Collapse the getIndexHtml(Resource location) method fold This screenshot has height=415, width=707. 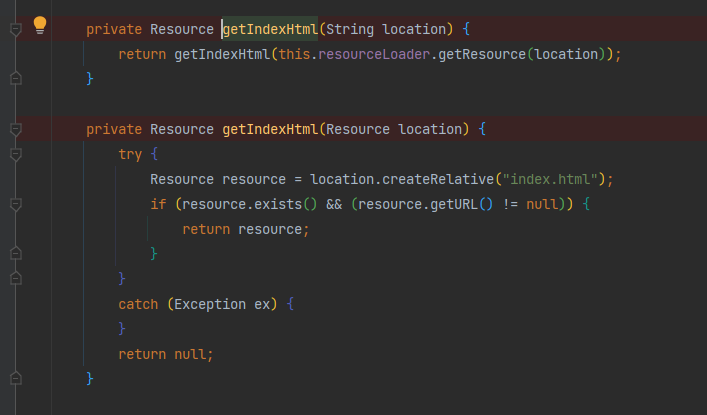(16, 130)
